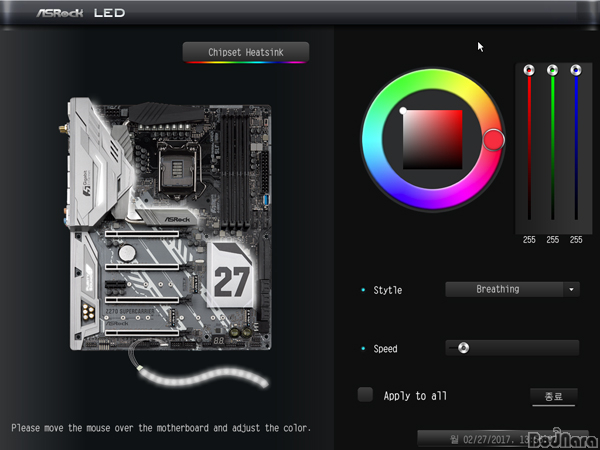Click the 27 chipset heatsink on motherboard
The image size is (600, 450).
[230, 275]
